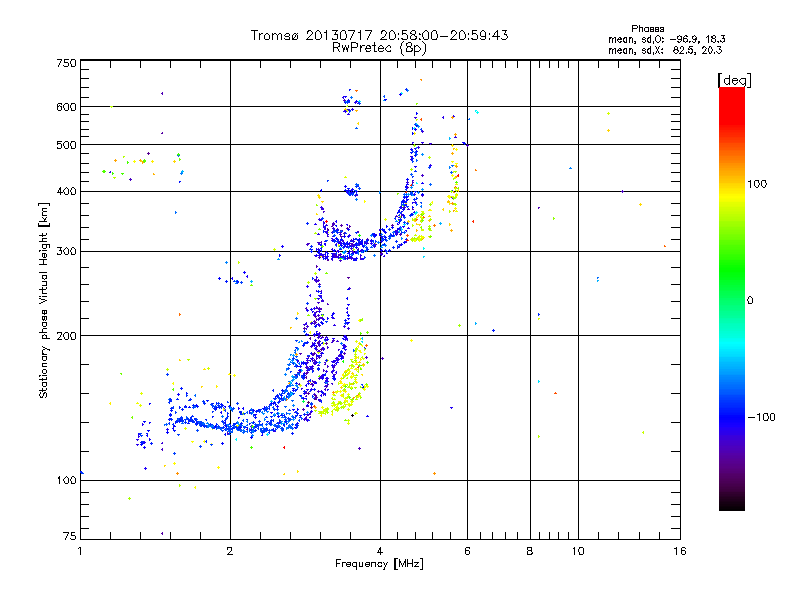Click the plot title starting with Tromsø
800x600 pixels.
pyautogui.click(x=379, y=35)
